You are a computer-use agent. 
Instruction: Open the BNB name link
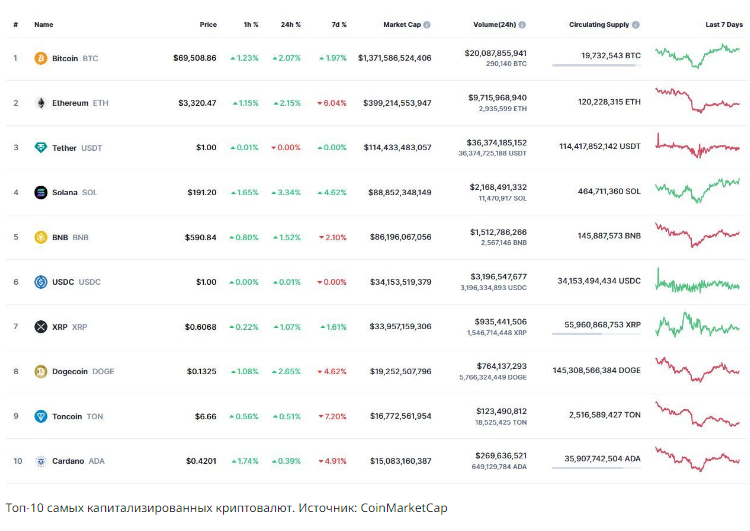(x=70, y=237)
